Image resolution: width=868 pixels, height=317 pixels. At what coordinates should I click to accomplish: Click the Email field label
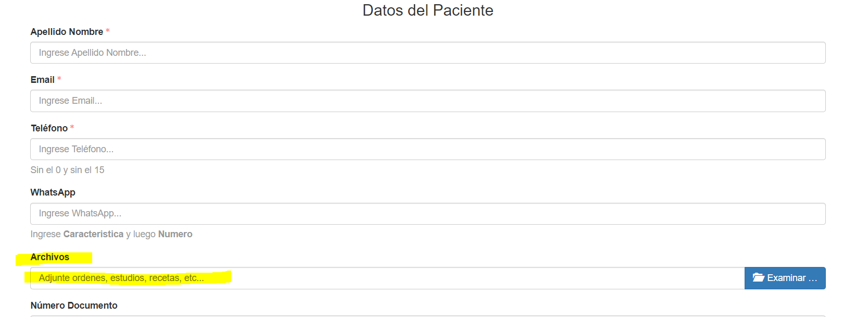(x=42, y=80)
